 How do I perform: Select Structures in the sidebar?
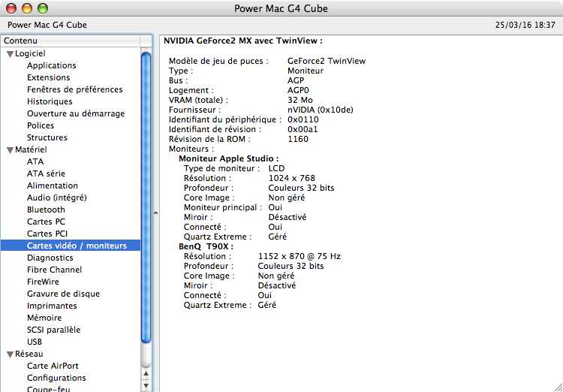(47, 137)
